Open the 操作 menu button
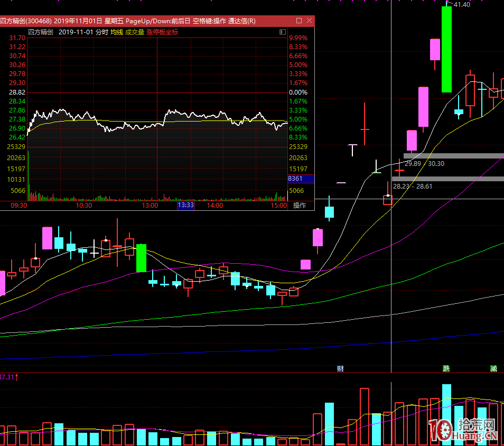Screen dimensions: 504x446 coord(300,205)
